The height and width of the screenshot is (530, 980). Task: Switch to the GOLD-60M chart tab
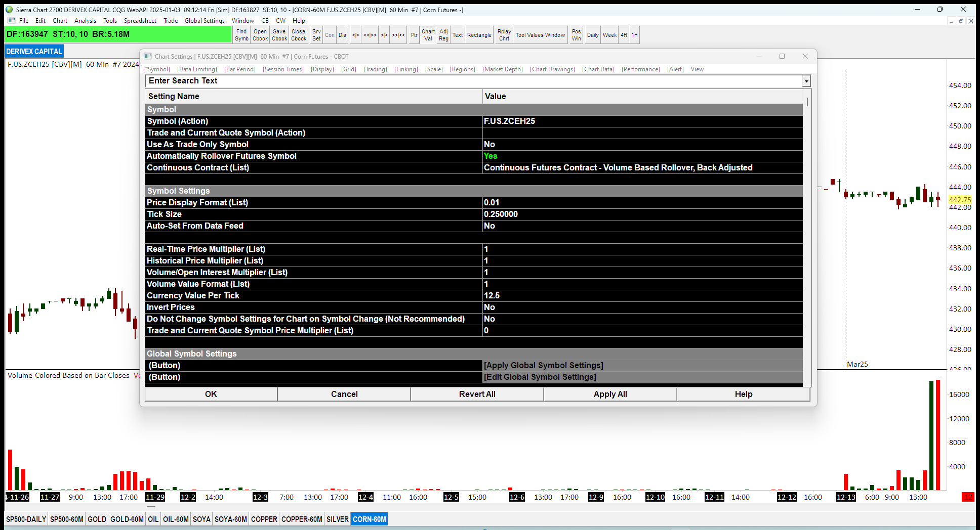pyautogui.click(x=127, y=519)
